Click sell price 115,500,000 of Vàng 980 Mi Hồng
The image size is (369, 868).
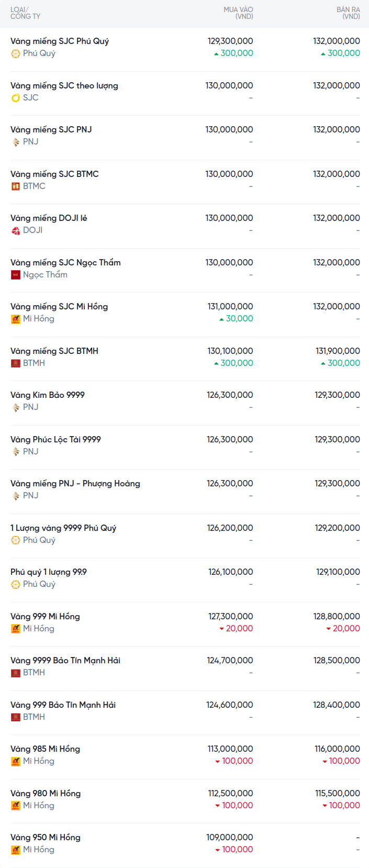coord(337,794)
